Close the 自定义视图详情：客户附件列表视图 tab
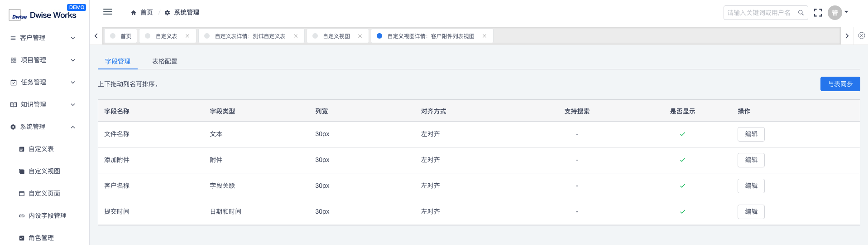Image resolution: width=868 pixels, height=245 pixels. [x=484, y=36]
